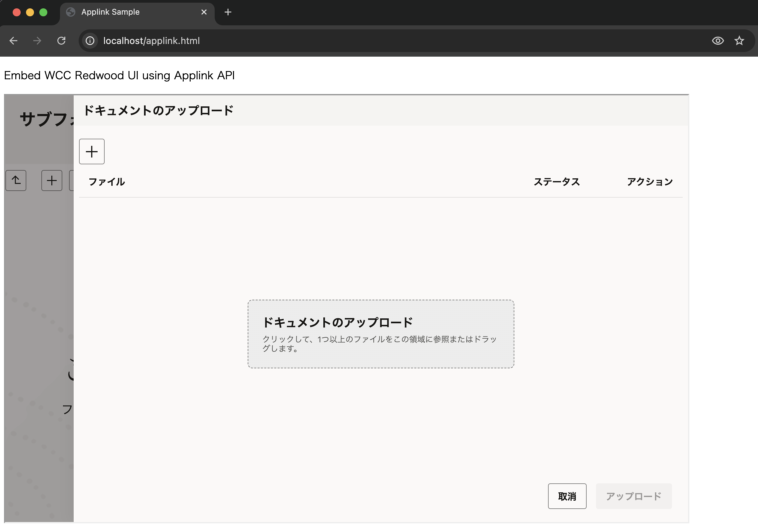This screenshot has width=758, height=532.
Task: Click the document upload drop zone
Action: click(381, 334)
